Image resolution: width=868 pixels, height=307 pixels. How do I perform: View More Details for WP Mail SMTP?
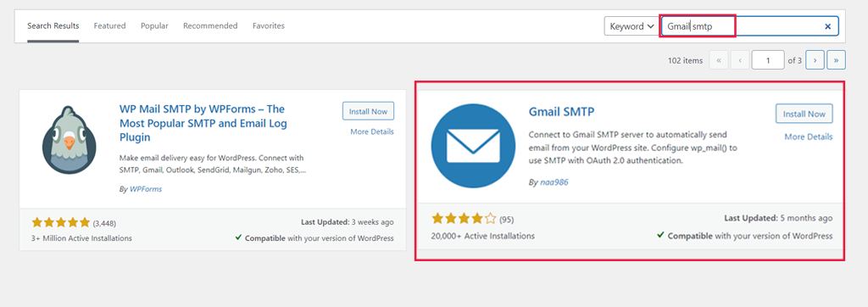point(372,132)
